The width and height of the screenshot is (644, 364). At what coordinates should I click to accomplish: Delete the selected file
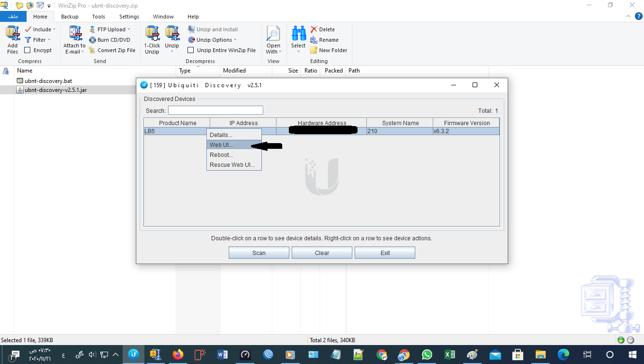click(x=322, y=29)
